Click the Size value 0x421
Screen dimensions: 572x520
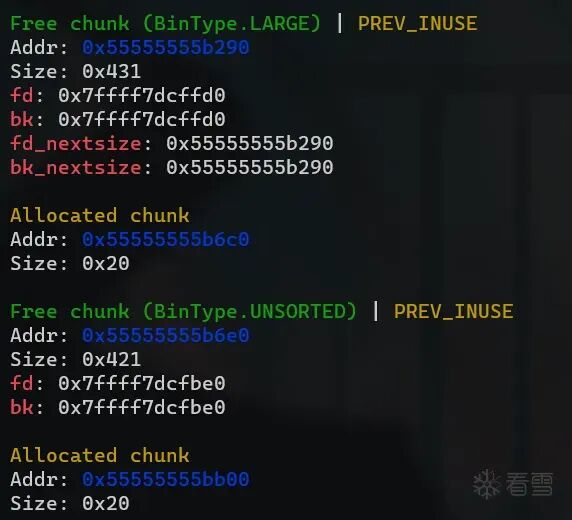coord(111,359)
